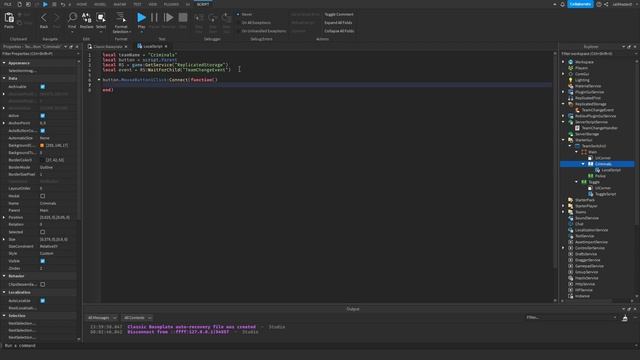640x360 pixels.
Task: Click the Back navigation arrow
Action: click(x=44, y=18)
